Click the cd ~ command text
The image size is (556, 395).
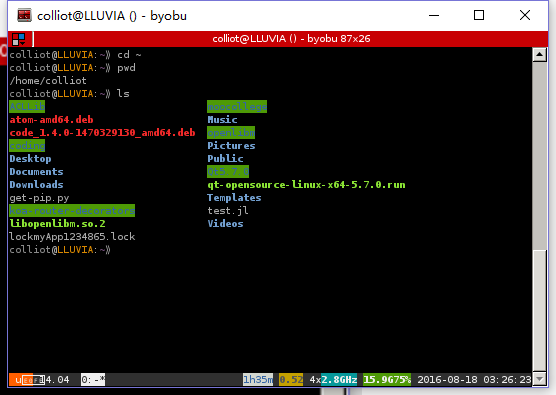129,55
